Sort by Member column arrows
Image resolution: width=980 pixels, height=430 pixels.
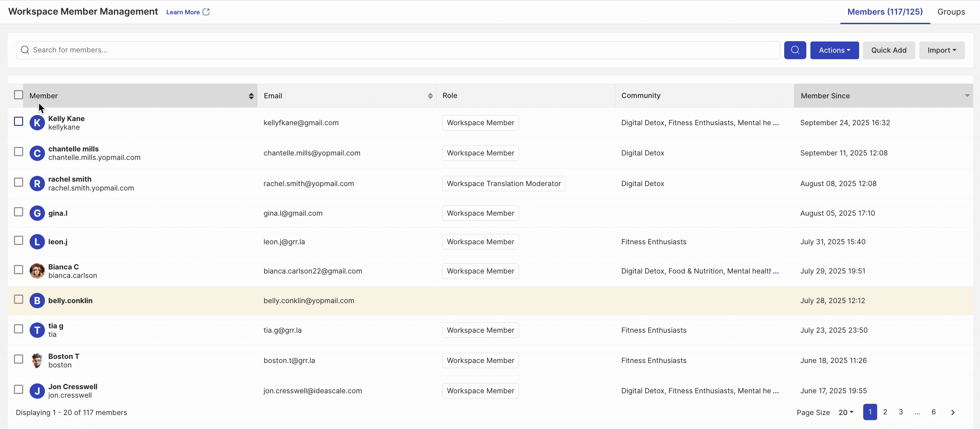click(x=251, y=96)
